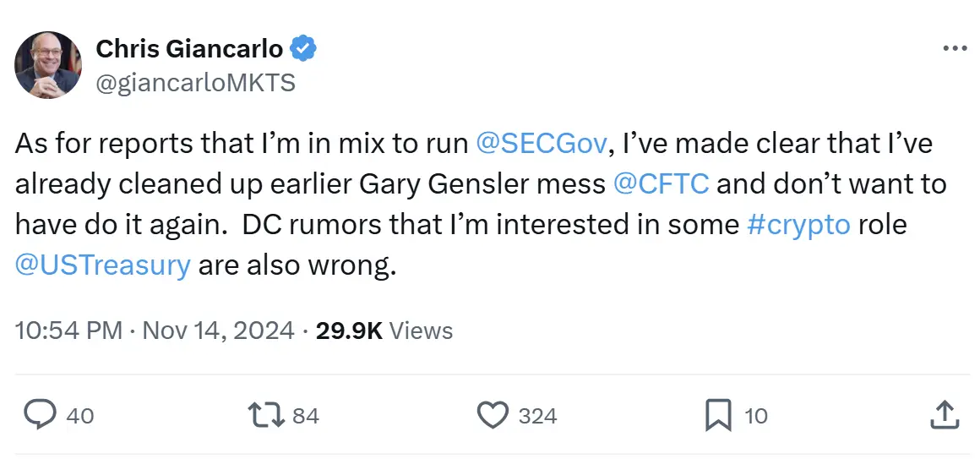Open Chris Giancarlo's profile picture

pyautogui.click(x=49, y=65)
